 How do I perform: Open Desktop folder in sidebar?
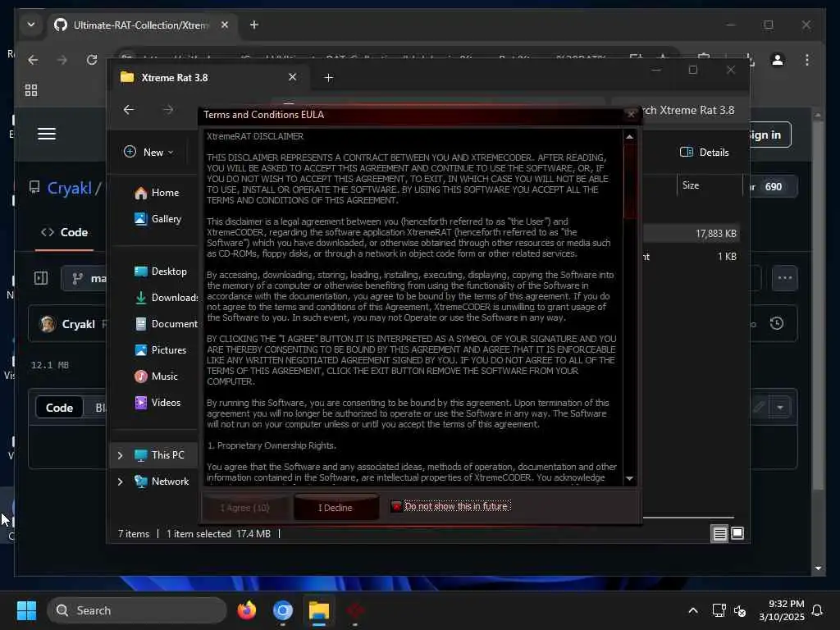point(161,272)
